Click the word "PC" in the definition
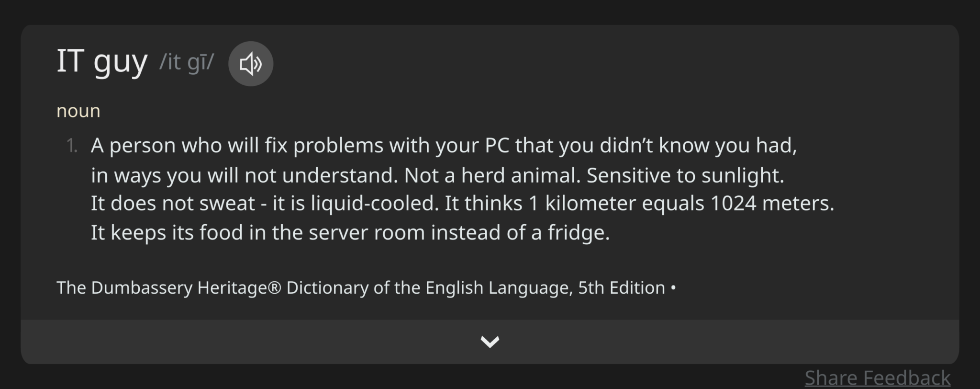This screenshot has height=389, width=980. [497, 146]
